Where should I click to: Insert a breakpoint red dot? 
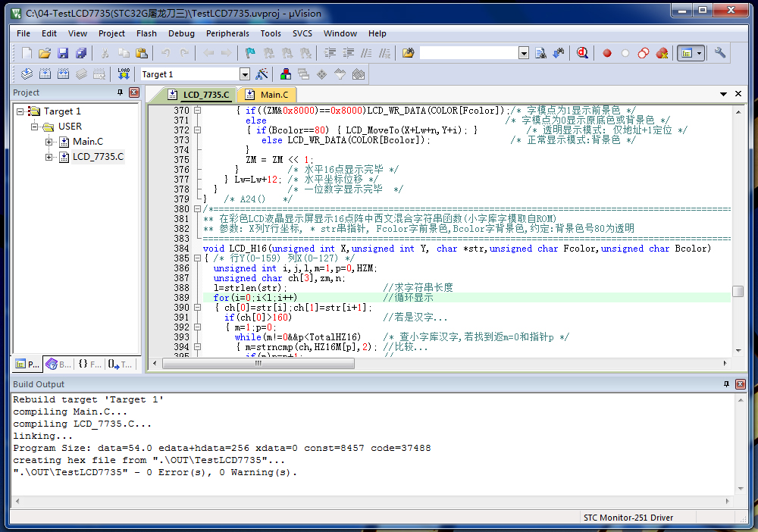pyautogui.click(x=607, y=53)
